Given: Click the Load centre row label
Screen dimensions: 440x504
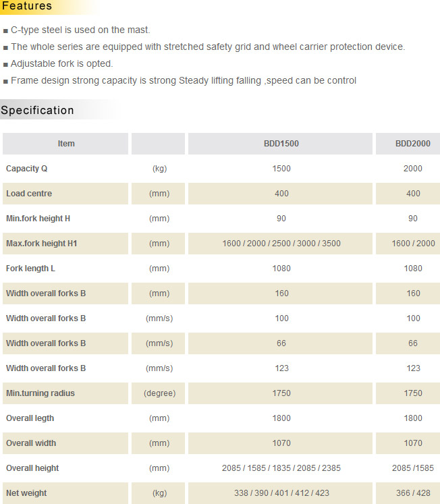Looking at the screenshot, I should coord(29,194).
